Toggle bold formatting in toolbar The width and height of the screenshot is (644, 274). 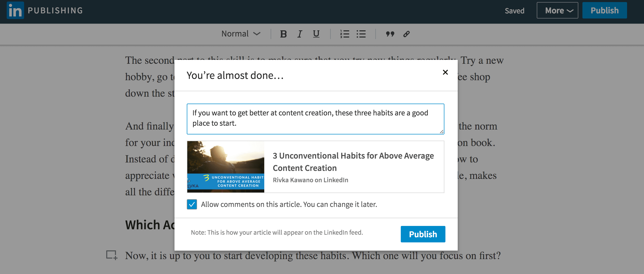pyautogui.click(x=283, y=34)
